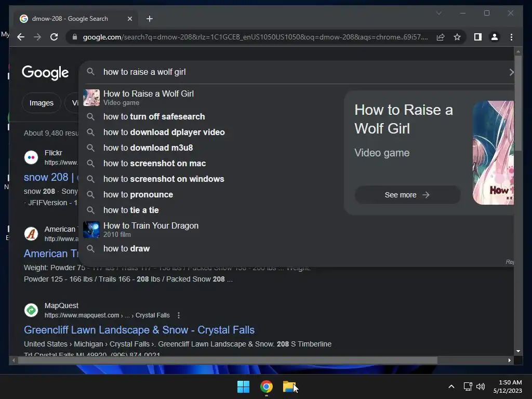This screenshot has height=399, width=532.
Task: Open the Windows Start menu
Action: [x=243, y=387]
